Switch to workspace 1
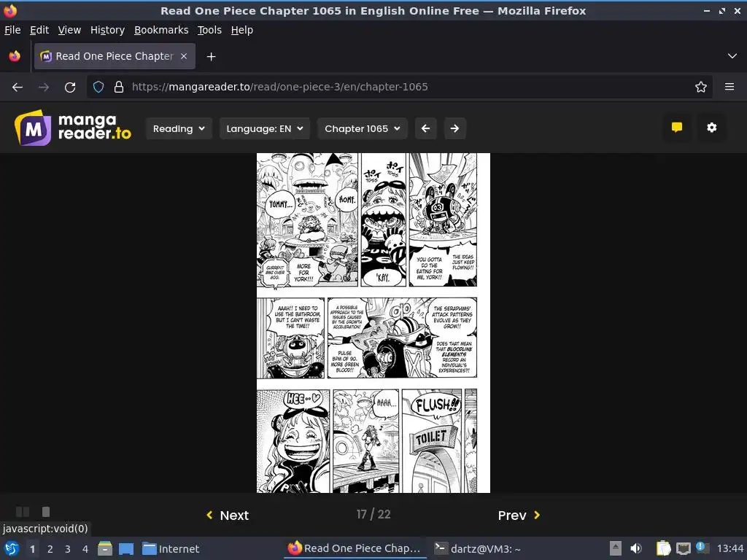 tap(32, 549)
